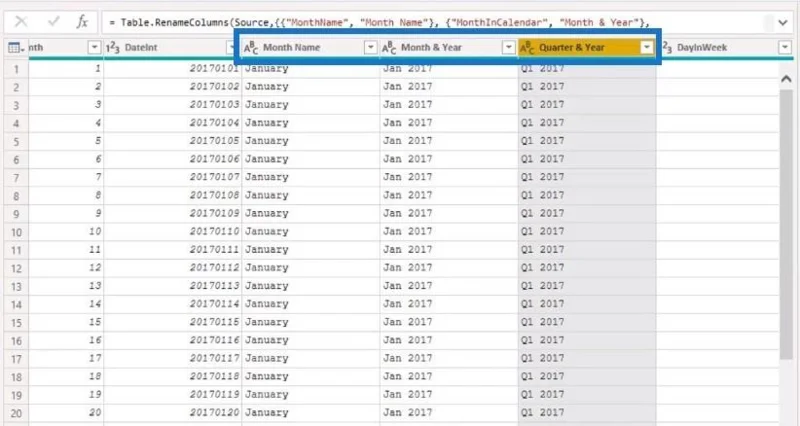The width and height of the screenshot is (800, 426).
Task: Change data type icon of Month Name column
Action: pyautogui.click(x=251, y=47)
